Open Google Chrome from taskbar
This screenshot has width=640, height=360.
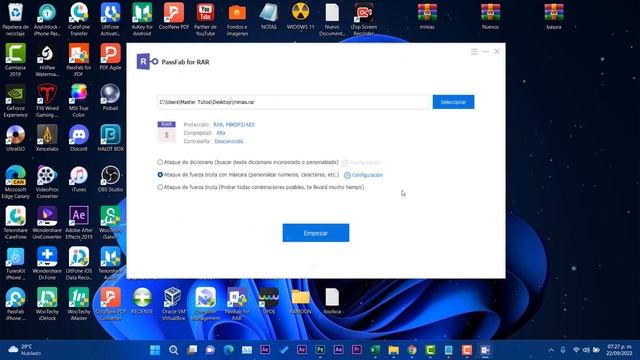tap(412, 350)
